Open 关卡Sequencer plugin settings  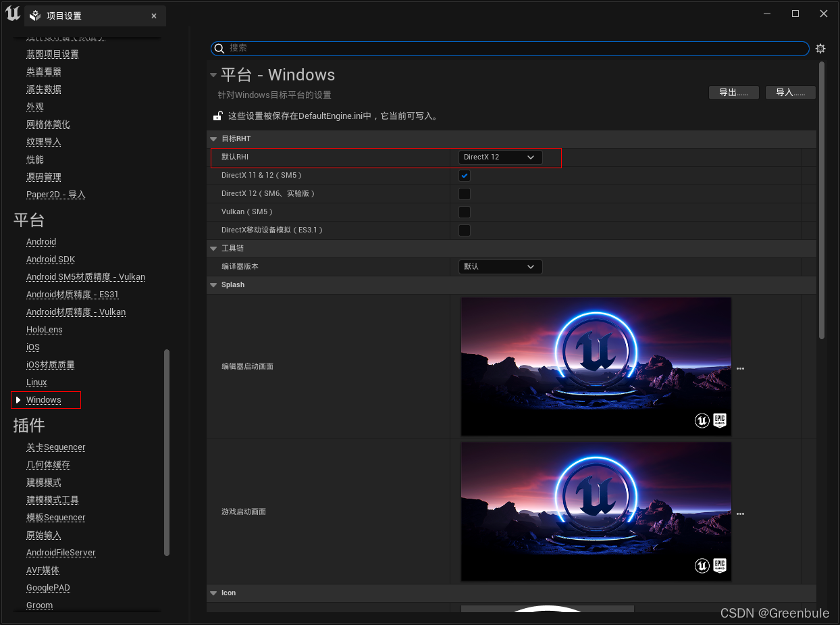(56, 447)
